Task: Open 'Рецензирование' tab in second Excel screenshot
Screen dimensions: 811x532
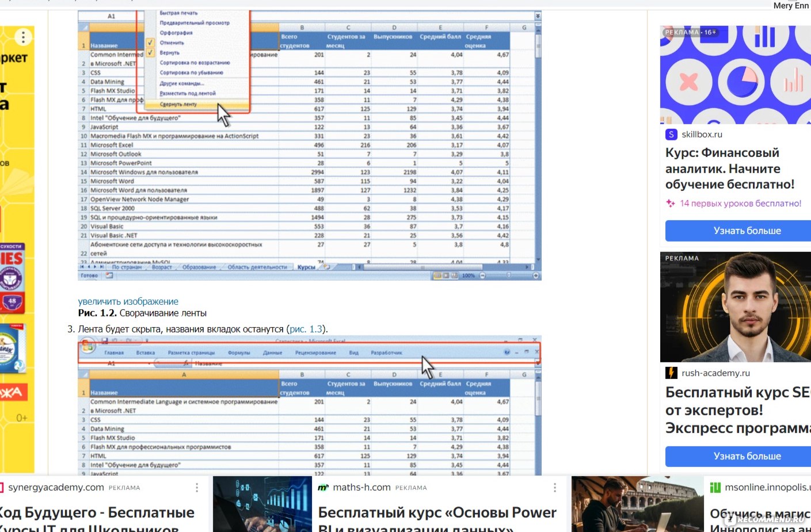Action: (315, 353)
